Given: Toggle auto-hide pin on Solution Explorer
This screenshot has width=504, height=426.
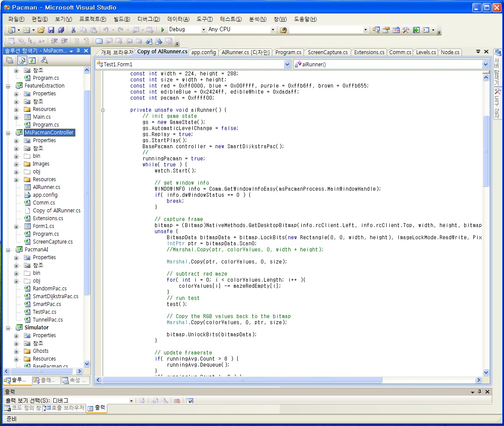Looking at the screenshot, I should tap(78, 51).
